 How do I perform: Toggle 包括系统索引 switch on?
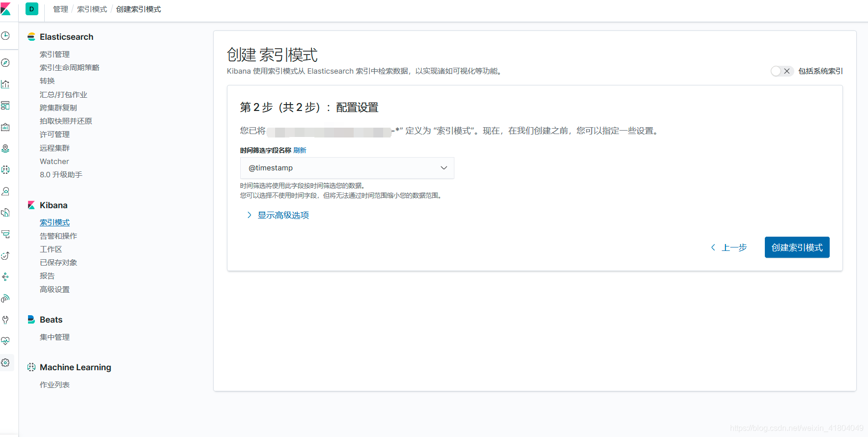(x=782, y=71)
